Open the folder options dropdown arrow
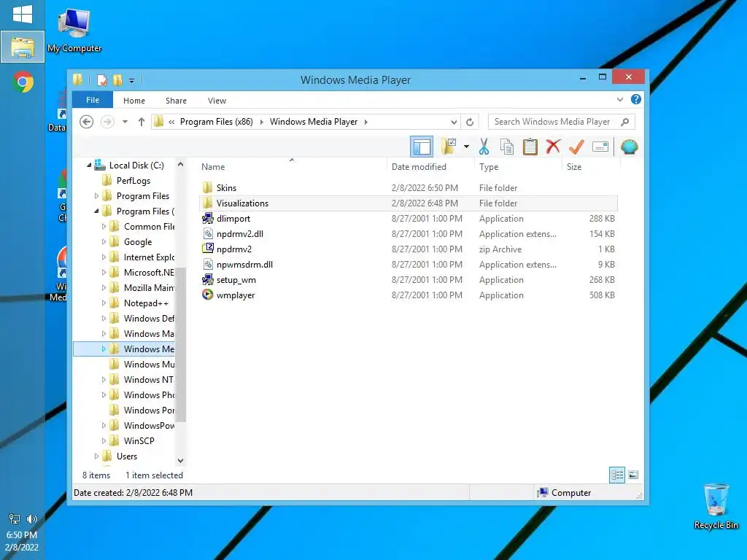Image resolution: width=747 pixels, height=560 pixels. pyautogui.click(x=466, y=147)
